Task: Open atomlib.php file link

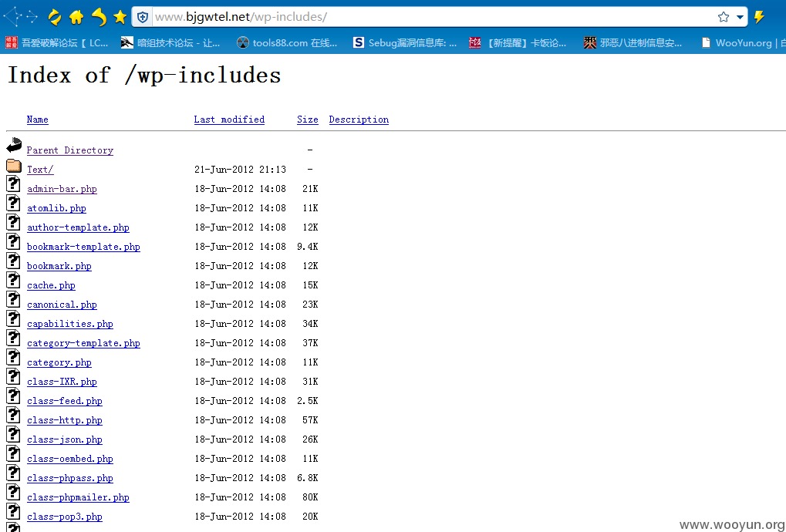Action: (x=56, y=208)
